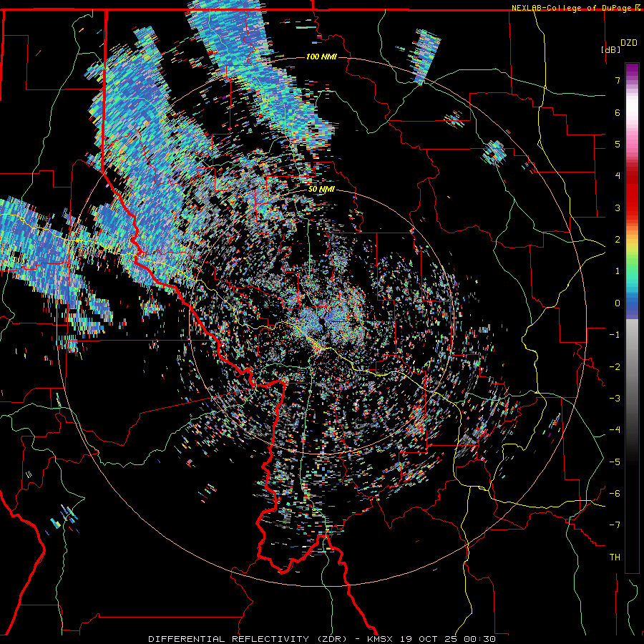Screen dimensions: 644x644
Task: Click the -3 value on color scale
Action: point(615,399)
